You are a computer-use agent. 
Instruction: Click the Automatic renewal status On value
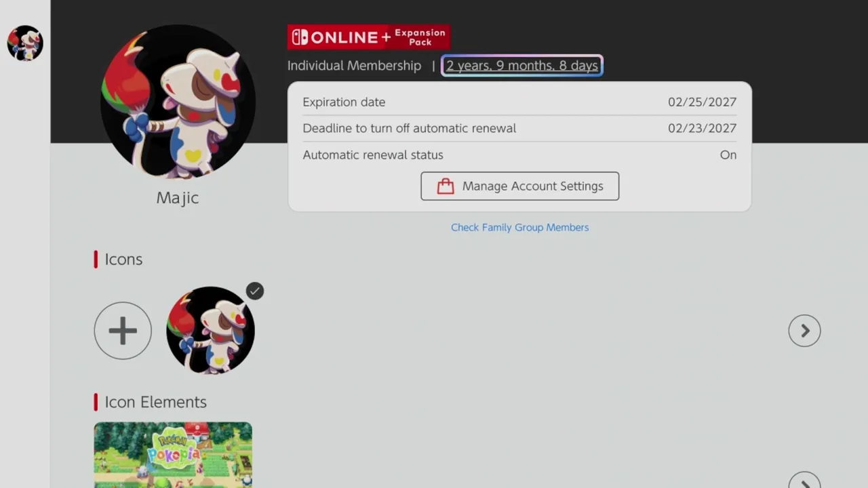click(728, 155)
